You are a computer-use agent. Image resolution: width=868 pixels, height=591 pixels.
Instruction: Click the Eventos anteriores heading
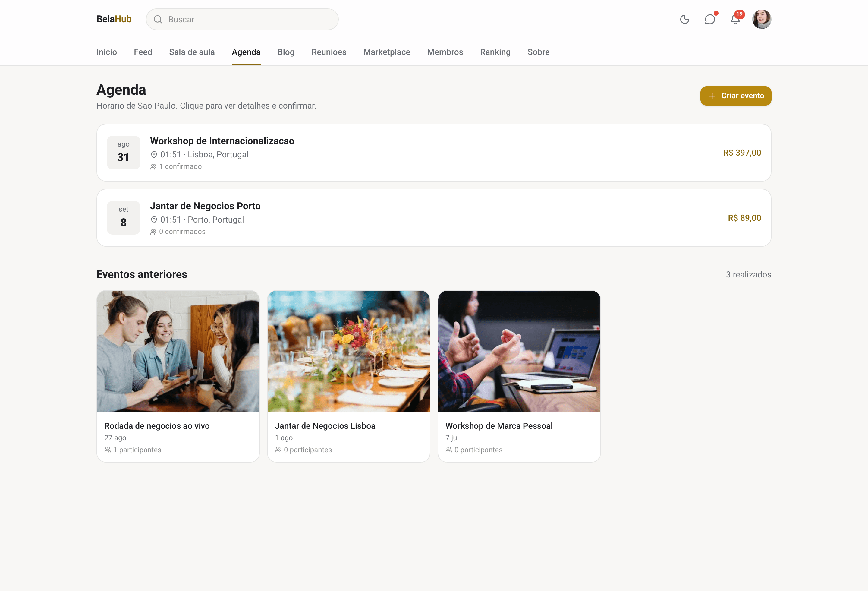pyautogui.click(x=142, y=274)
